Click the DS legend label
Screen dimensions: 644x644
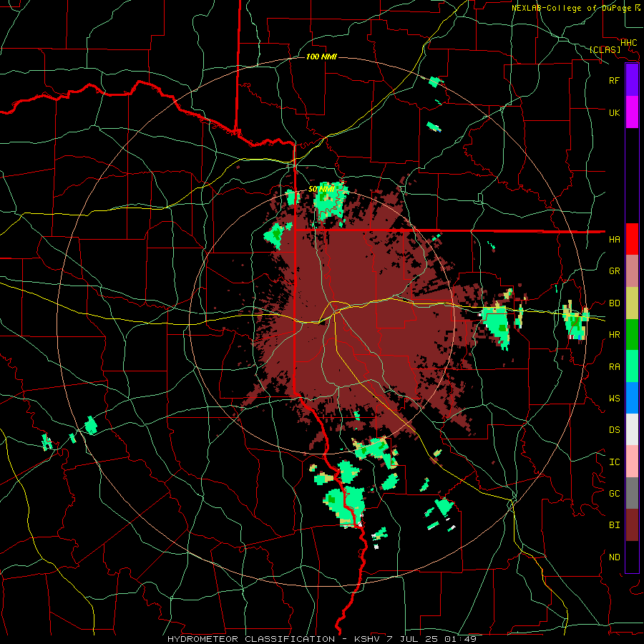click(x=614, y=430)
